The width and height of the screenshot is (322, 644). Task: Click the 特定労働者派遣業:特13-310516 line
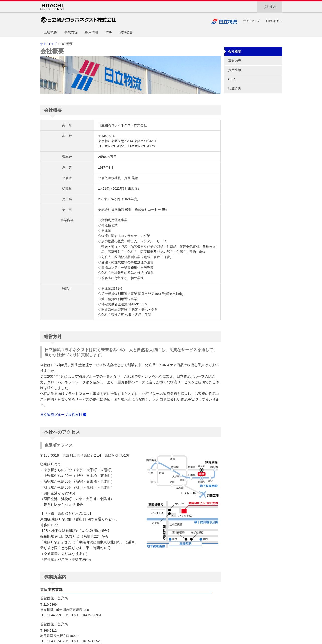122,304
